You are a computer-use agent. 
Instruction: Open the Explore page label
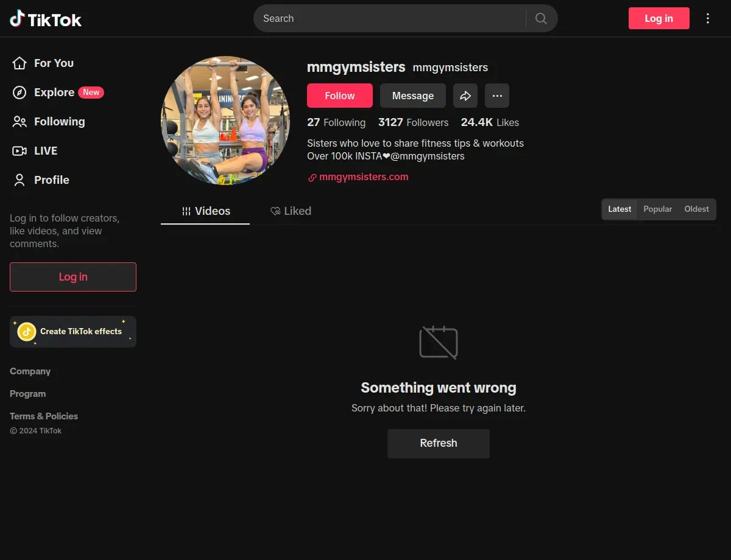[54, 93]
